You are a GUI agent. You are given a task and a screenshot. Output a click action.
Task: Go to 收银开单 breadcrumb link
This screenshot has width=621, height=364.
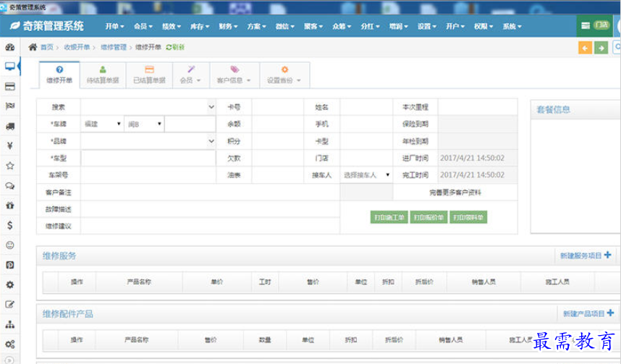pyautogui.click(x=77, y=47)
